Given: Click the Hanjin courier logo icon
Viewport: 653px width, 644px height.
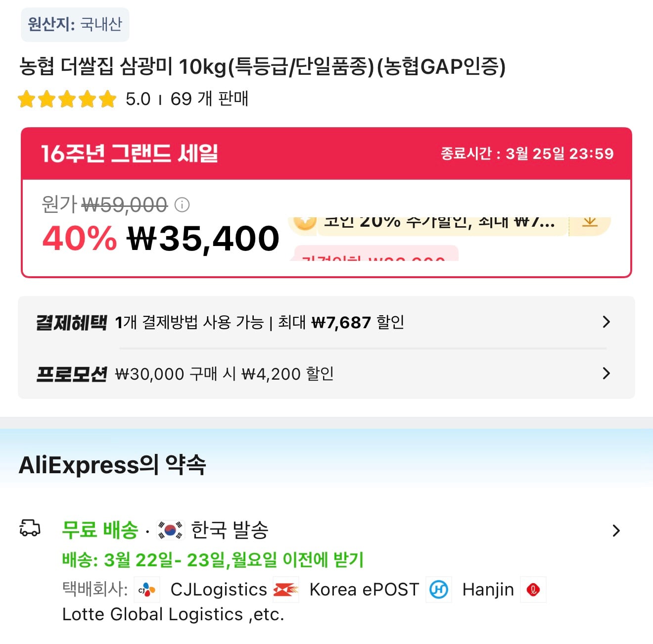Looking at the screenshot, I should click(x=438, y=590).
